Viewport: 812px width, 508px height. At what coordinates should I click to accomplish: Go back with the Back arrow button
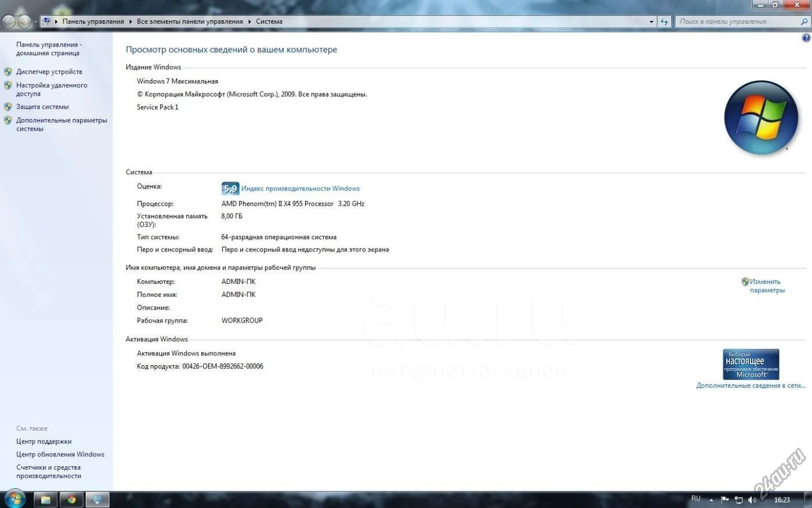(9, 21)
